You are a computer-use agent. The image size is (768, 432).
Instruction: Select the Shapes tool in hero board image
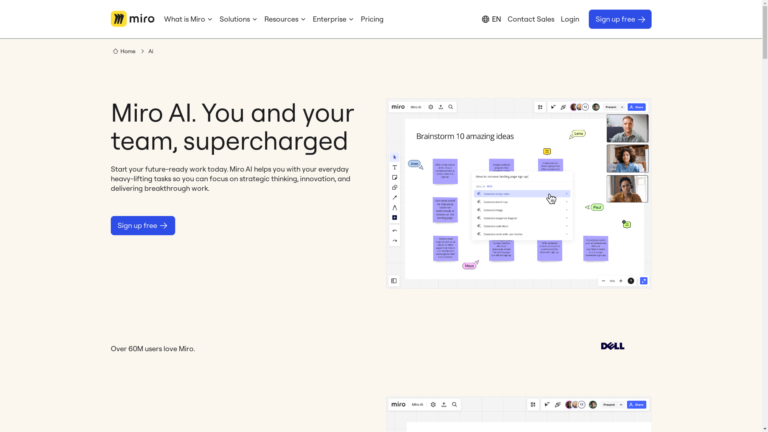[x=394, y=188]
